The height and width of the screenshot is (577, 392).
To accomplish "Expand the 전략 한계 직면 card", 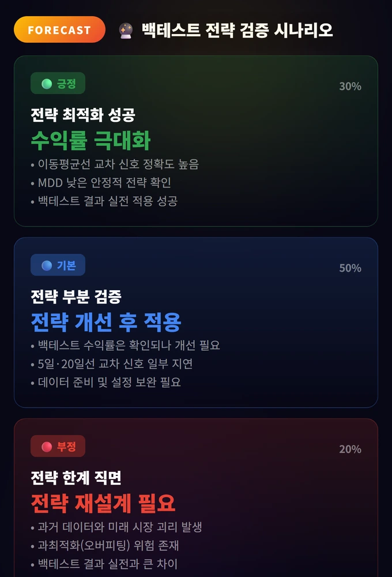I will pyautogui.click(x=196, y=499).
